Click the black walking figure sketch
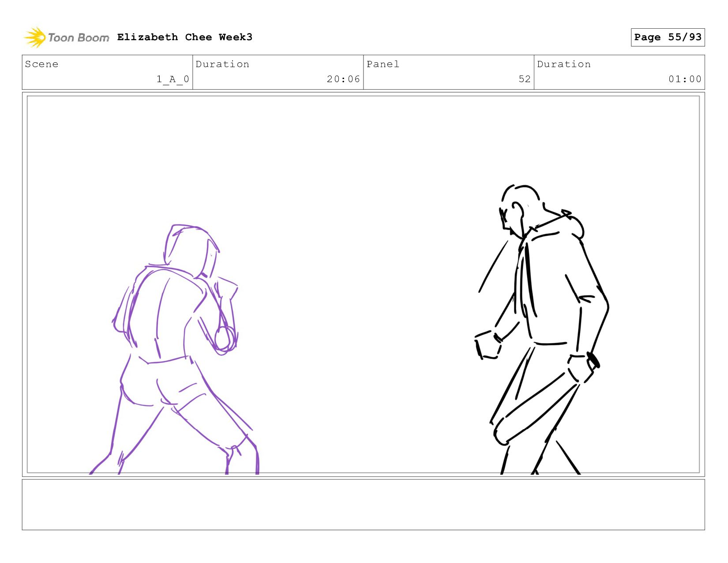Screen dimensions: 728x563 542,330
